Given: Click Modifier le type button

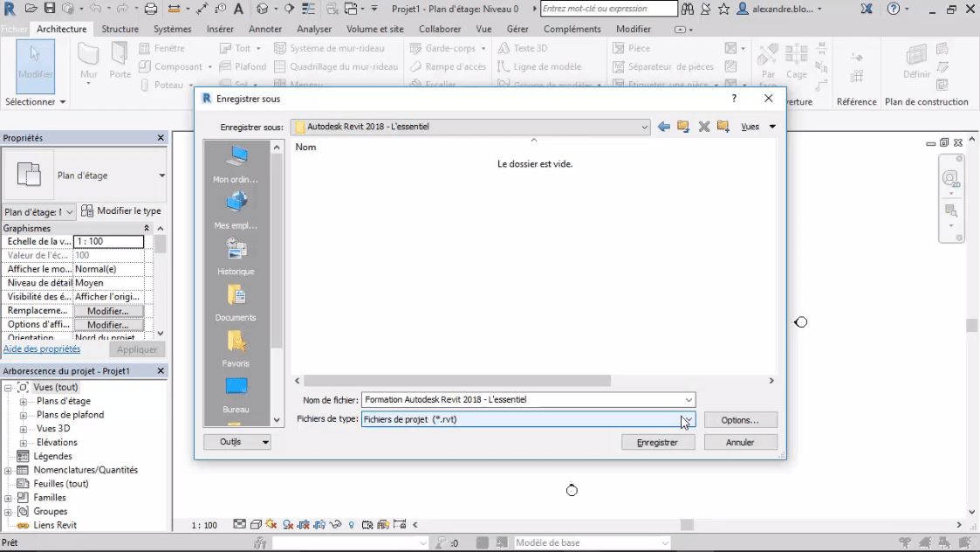Looking at the screenshot, I should [x=121, y=210].
